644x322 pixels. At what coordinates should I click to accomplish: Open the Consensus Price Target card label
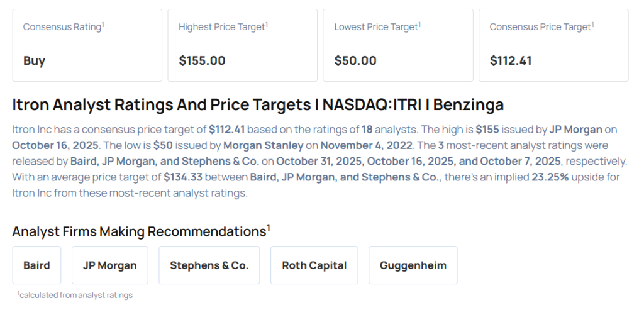541,27
